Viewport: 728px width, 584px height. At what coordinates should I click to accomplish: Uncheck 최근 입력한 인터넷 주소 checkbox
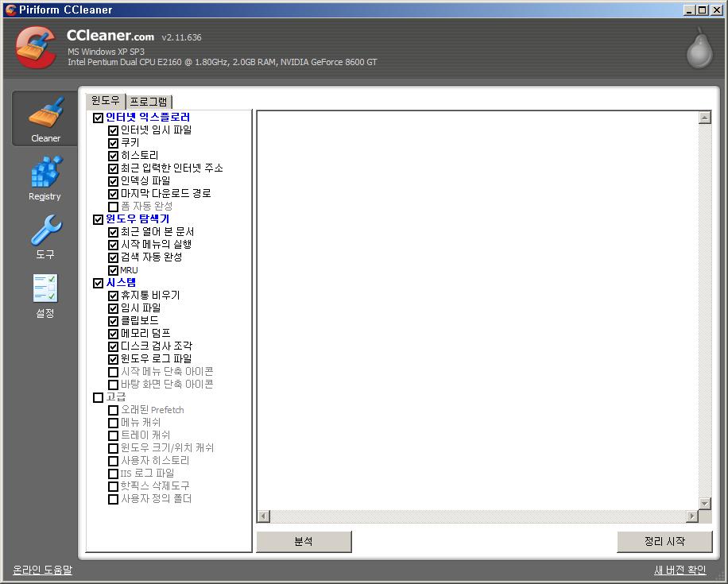coord(113,168)
